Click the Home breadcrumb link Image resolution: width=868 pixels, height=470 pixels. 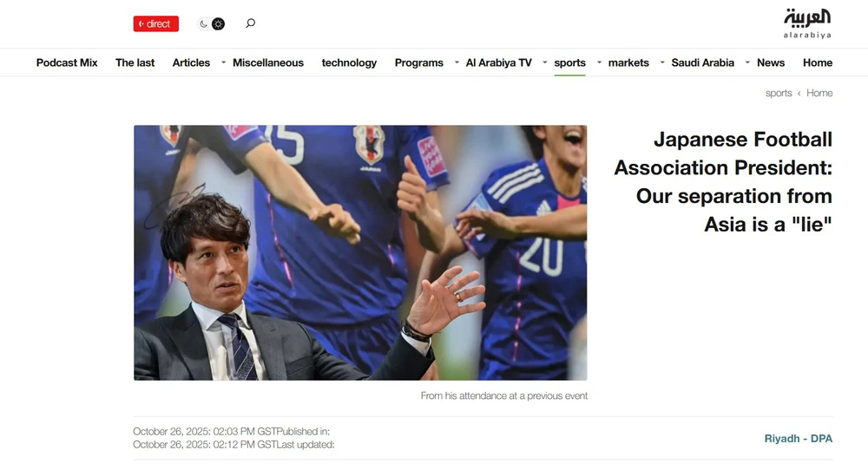(x=819, y=93)
